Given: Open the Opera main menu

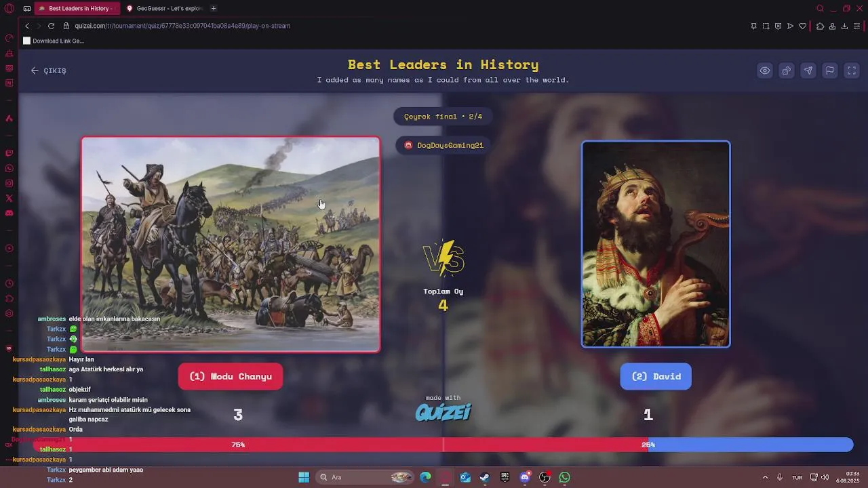Looking at the screenshot, I should tap(9, 8).
